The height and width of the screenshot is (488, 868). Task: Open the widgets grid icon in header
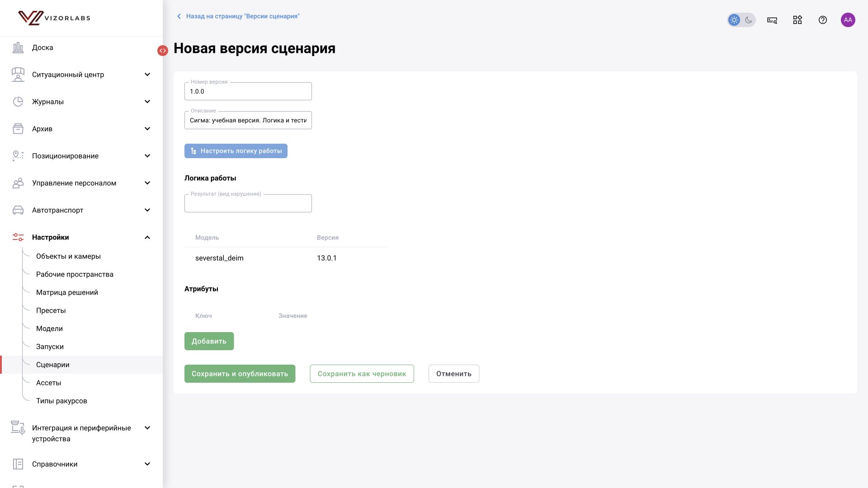point(797,20)
